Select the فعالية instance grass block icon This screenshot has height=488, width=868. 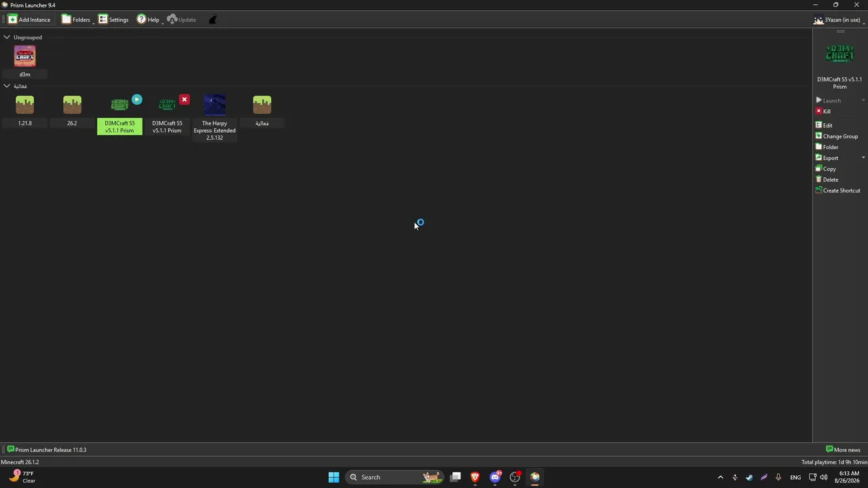coord(262,105)
